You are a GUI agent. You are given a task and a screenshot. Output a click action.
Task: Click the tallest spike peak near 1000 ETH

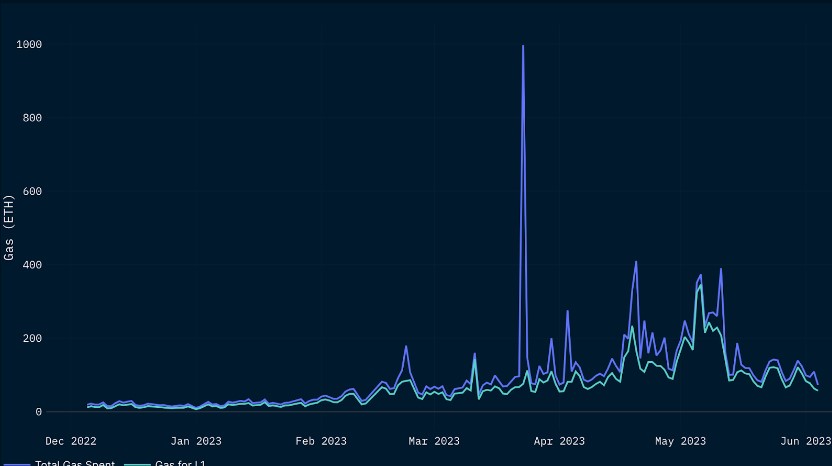pyautogui.click(x=522, y=47)
